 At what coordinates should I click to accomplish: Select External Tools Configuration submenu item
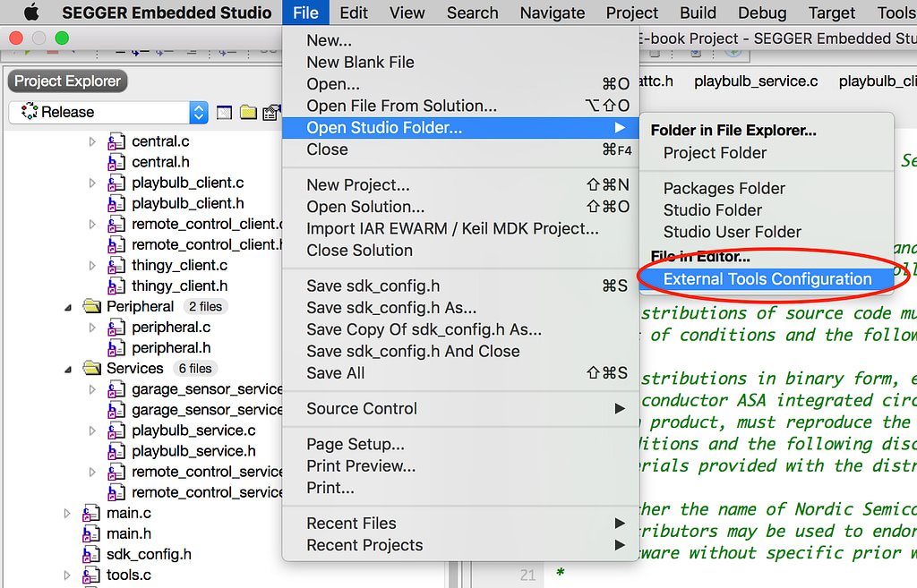(x=767, y=279)
